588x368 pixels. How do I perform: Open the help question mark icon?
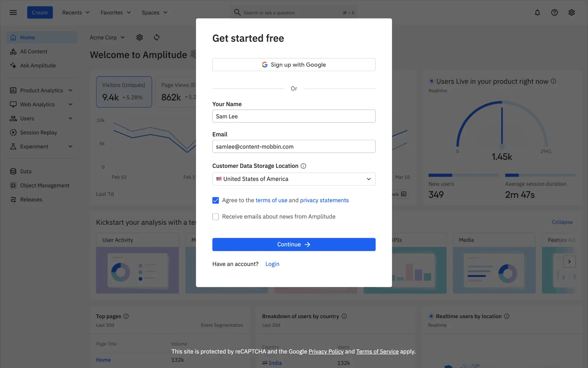pyautogui.click(x=554, y=13)
